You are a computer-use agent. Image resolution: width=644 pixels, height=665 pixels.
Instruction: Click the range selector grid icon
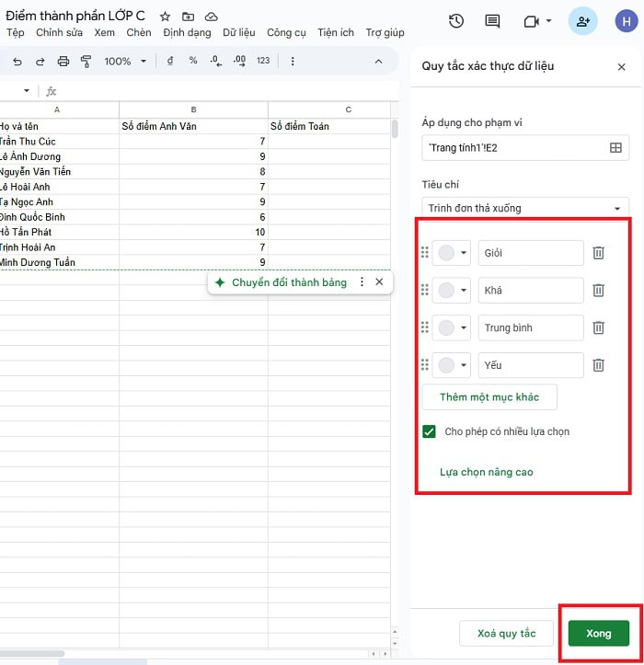pyautogui.click(x=616, y=147)
